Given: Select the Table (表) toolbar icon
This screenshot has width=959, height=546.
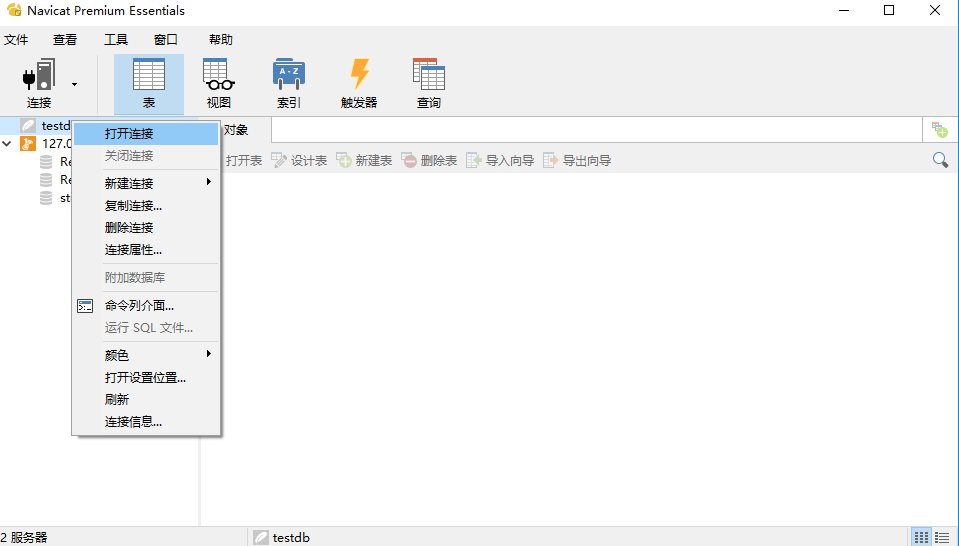Looking at the screenshot, I should 149,84.
